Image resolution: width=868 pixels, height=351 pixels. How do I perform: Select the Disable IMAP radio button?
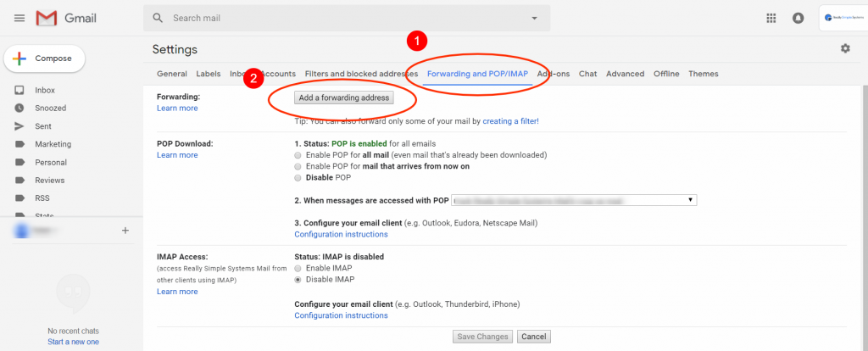298,280
